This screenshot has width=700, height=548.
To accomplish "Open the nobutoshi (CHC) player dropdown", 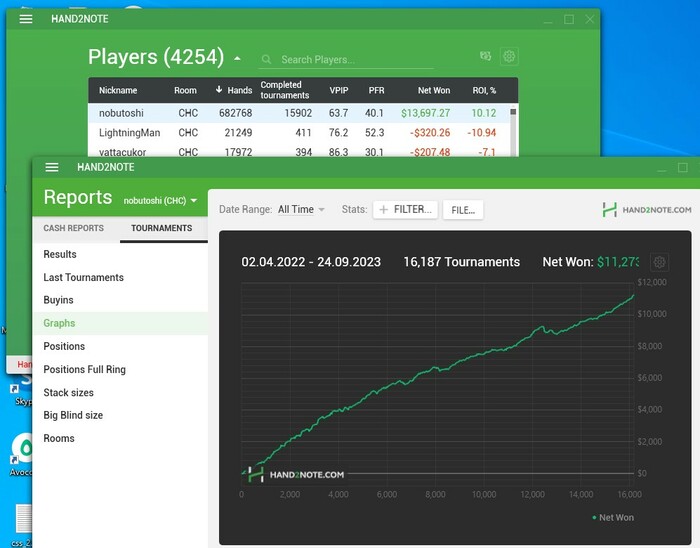I will tap(160, 201).
